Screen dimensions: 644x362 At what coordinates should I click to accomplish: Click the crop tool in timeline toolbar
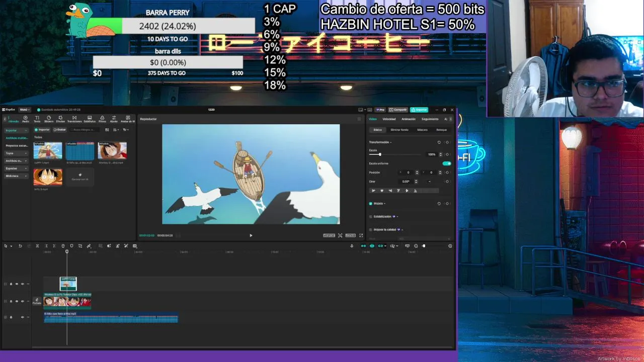tap(80, 246)
